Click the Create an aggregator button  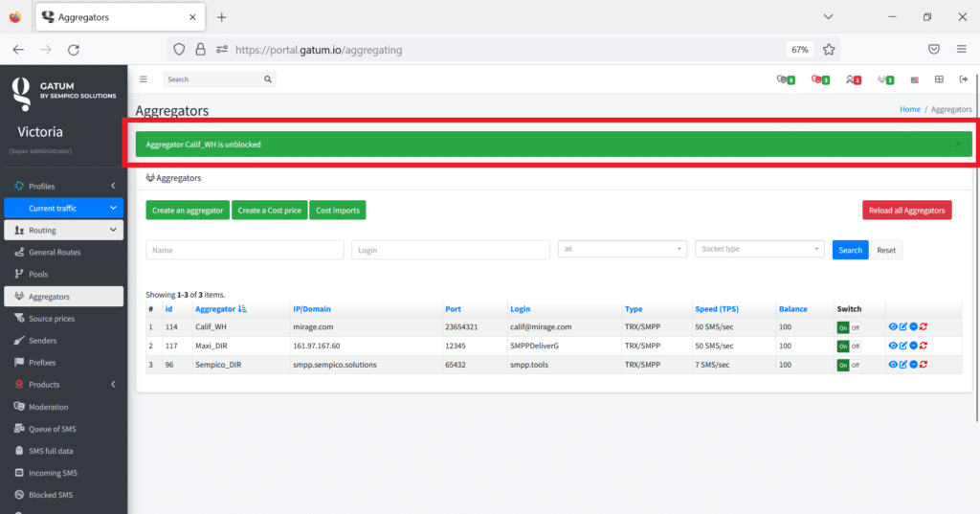point(188,211)
